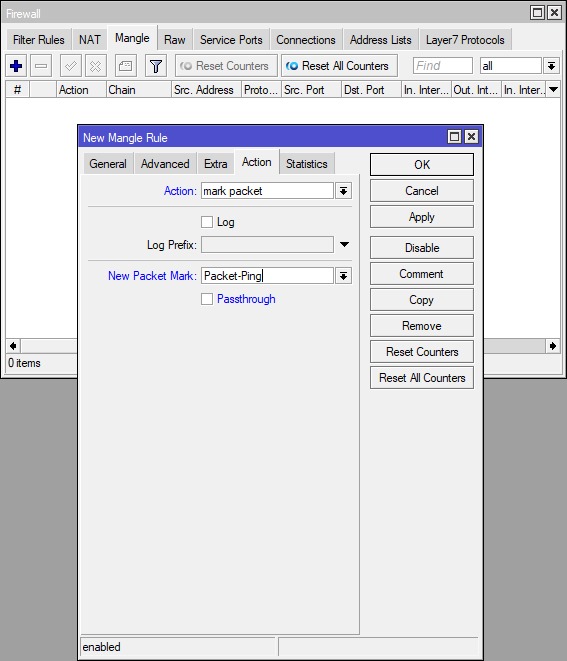Screen dimensions: 567x661
Task: Click the enable (checkmark) toolbar icon
Action: [x=70, y=66]
